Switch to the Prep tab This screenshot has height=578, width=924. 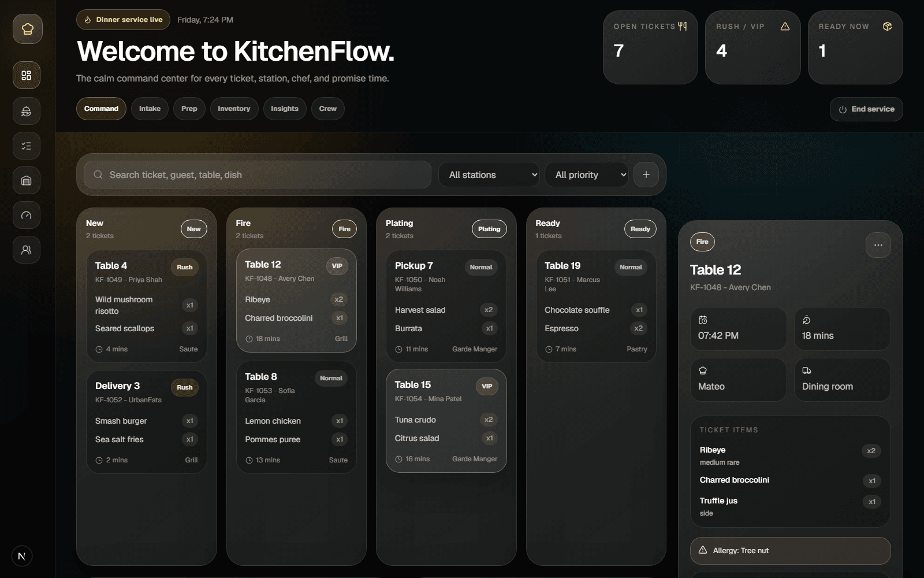click(x=189, y=109)
